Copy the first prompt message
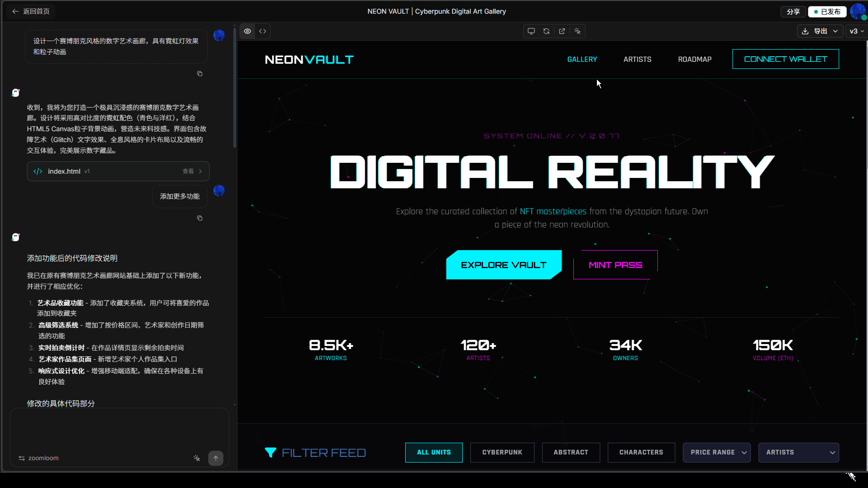This screenshot has height=488, width=868. tap(200, 74)
